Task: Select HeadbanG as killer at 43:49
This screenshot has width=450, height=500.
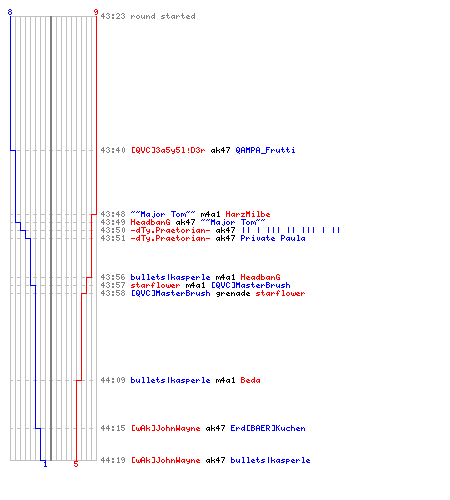Action: (150, 222)
